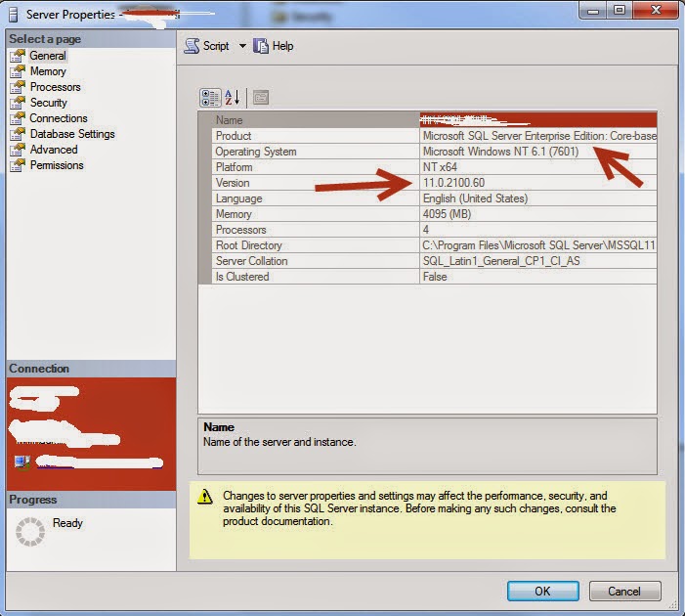
Task: Click the Language property label
Action: click(238, 198)
